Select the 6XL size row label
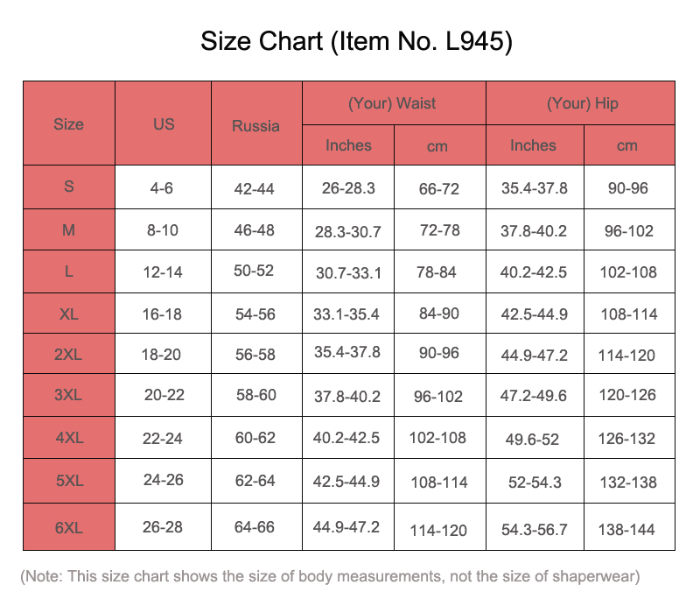This screenshot has width=700, height=606. 68,526
